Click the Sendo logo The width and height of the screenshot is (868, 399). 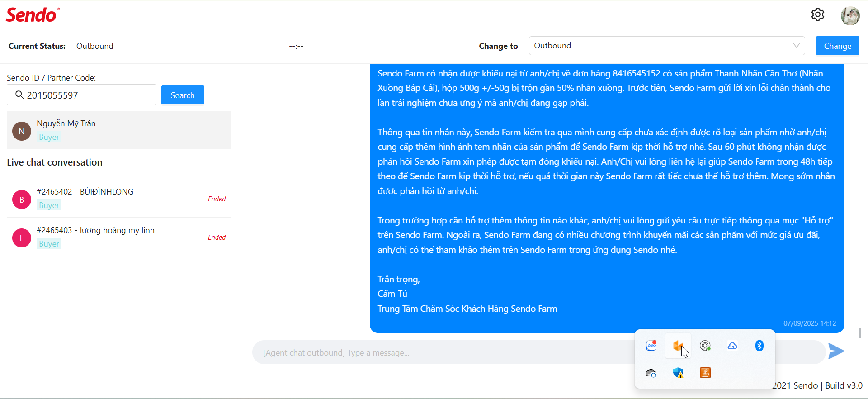[33, 15]
